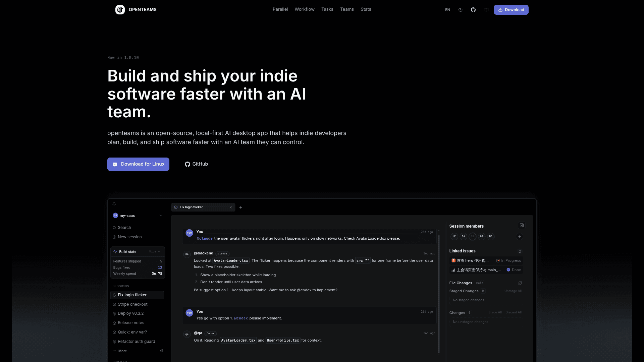Click Discard All in Changes
Image resolution: width=644 pixels, height=362 pixels.
tap(514, 312)
